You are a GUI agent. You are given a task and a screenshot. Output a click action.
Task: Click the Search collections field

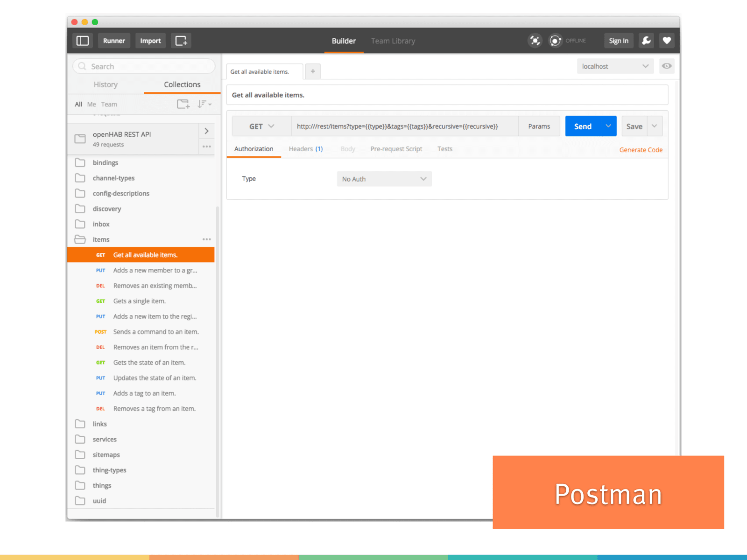[x=144, y=66]
